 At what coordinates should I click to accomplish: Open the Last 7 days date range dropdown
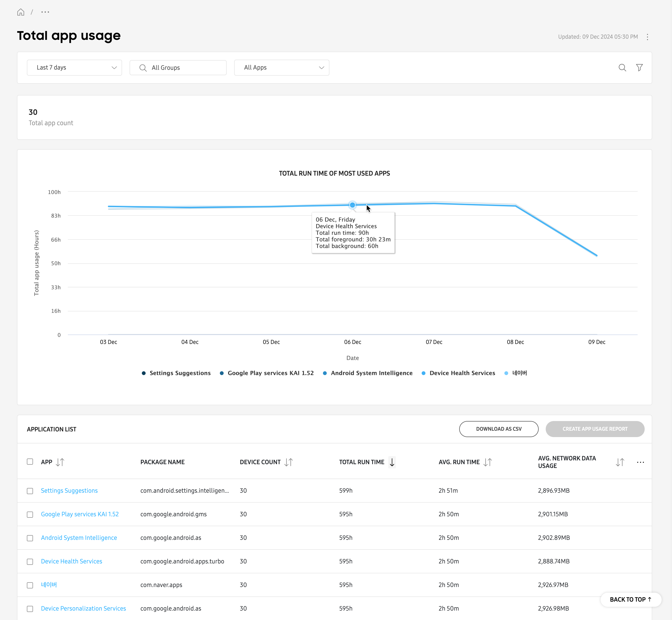coord(74,67)
